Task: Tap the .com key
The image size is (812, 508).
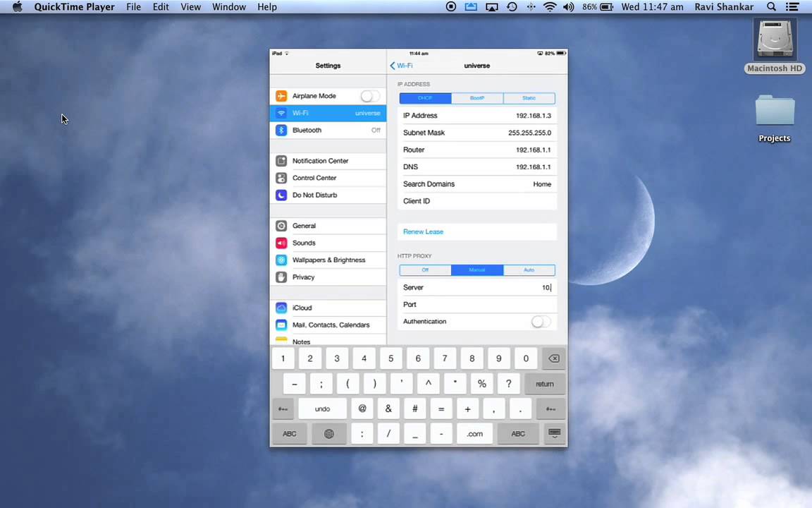Action: [474, 434]
